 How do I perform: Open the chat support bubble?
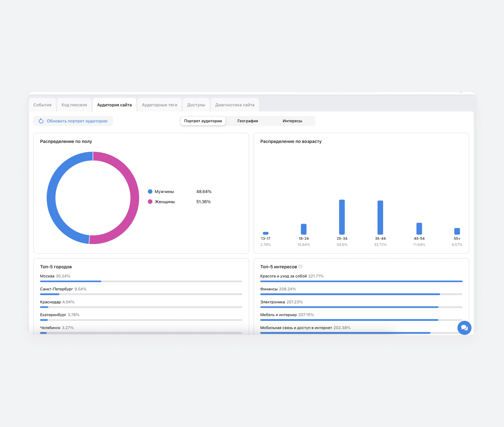[x=464, y=328]
